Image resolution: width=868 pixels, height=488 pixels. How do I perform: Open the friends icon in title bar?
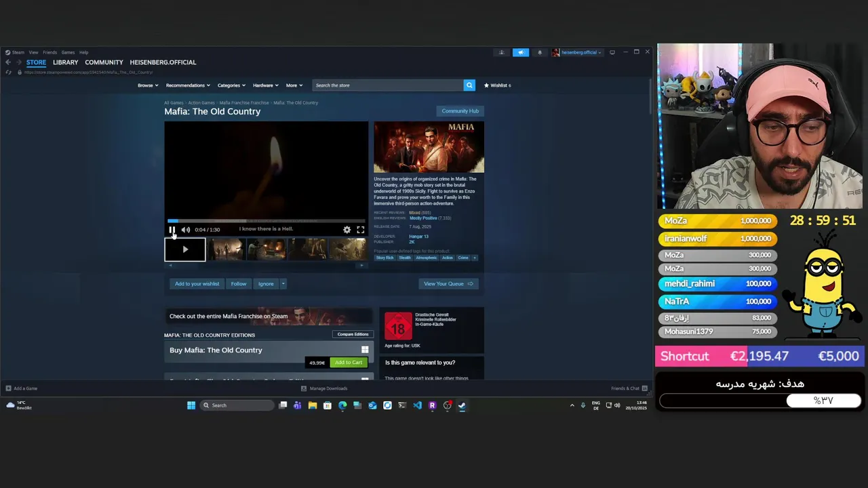pyautogui.click(x=502, y=52)
